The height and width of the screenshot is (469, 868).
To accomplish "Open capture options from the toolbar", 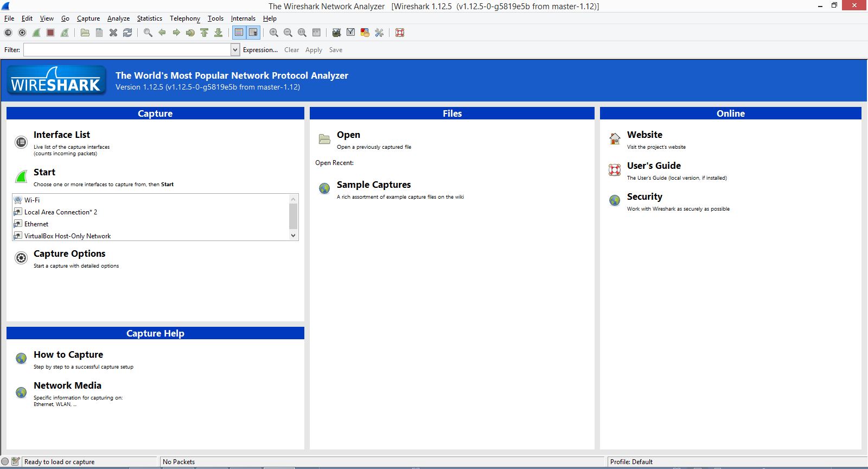I will coord(22,33).
